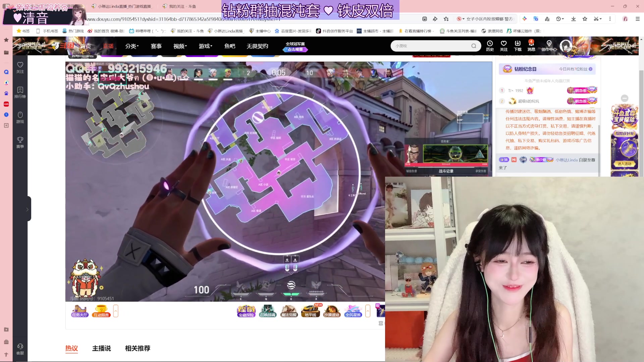Click the browser favorites star icon
The width and height of the screenshot is (644, 362).
point(585,19)
